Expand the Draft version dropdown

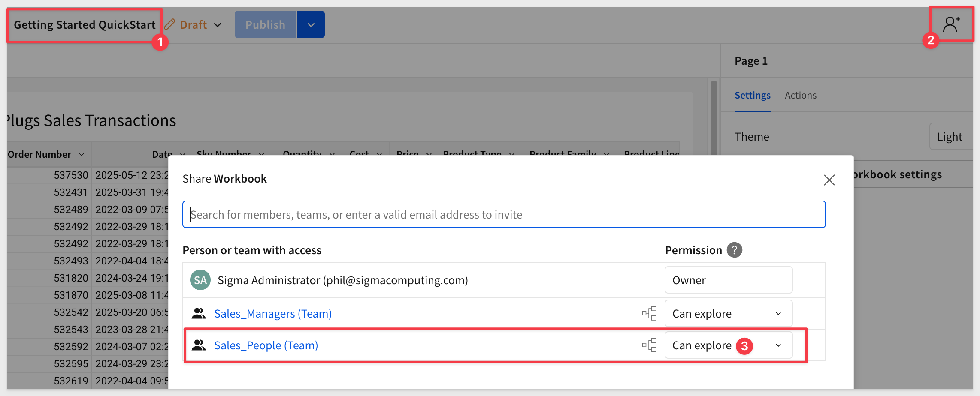[x=218, y=25]
